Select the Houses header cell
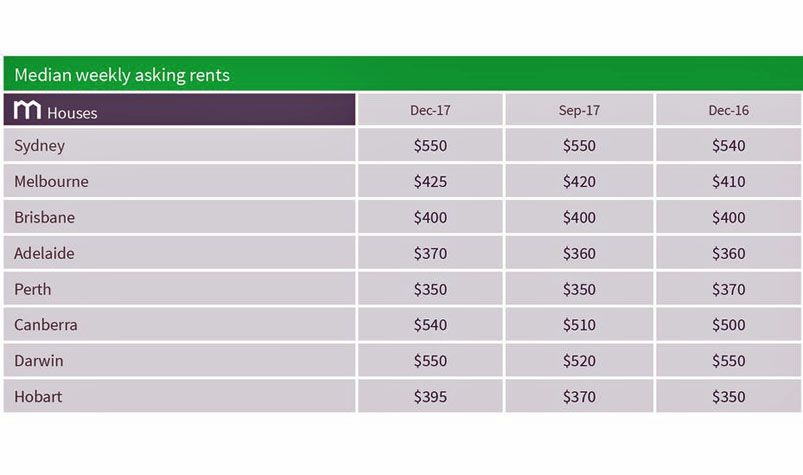Viewport: 803px width, 475px height. [179, 109]
